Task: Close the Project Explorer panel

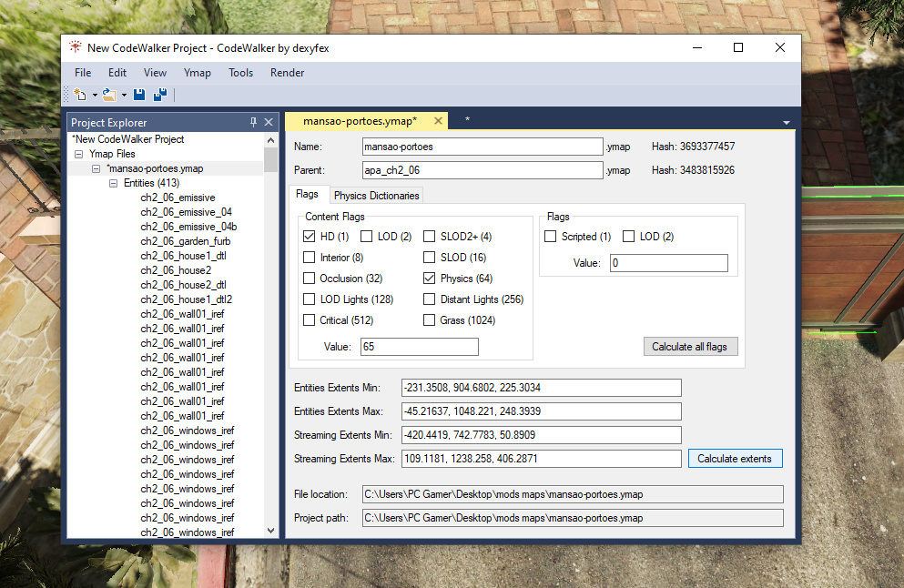Action: click(x=269, y=122)
